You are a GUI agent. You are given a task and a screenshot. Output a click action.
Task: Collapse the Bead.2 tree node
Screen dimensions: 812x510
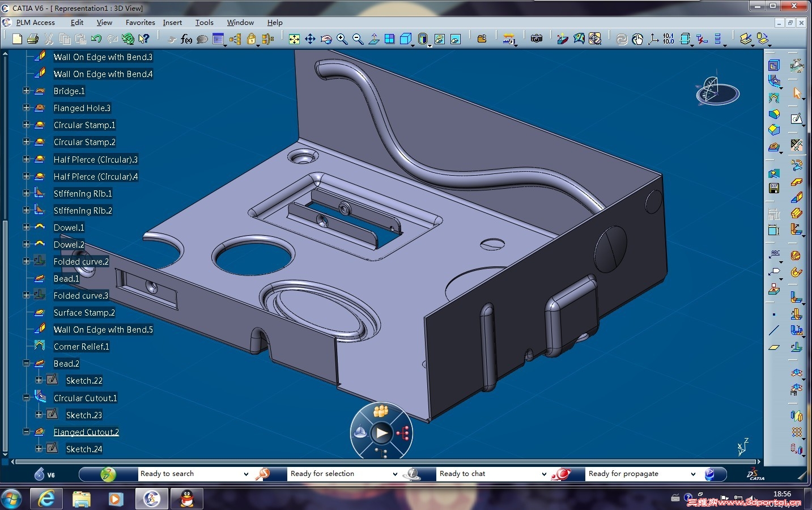coord(26,363)
